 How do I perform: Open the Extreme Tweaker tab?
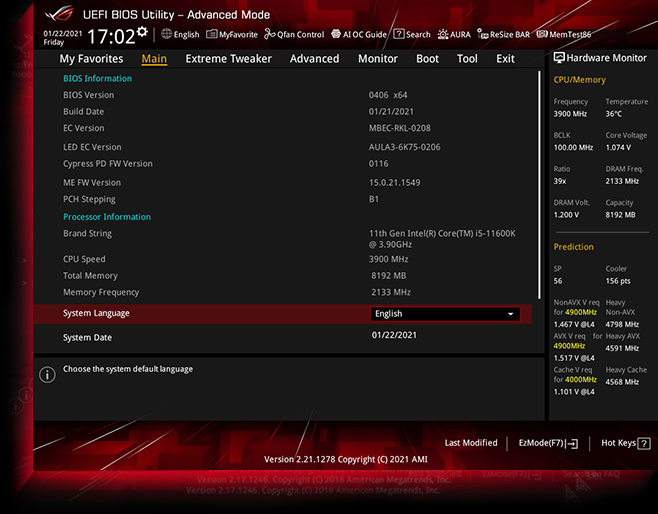[229, 59]
